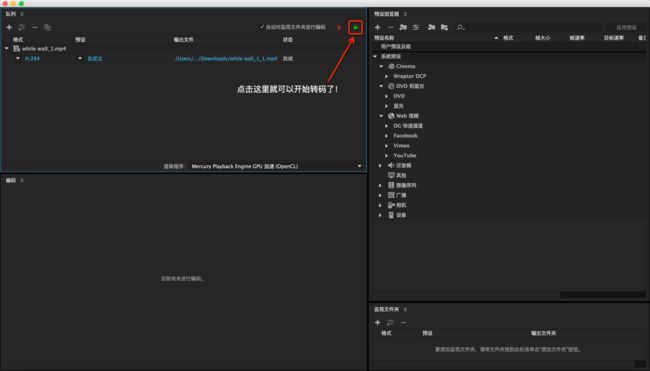Click the export presets icon
Screen dimensions: 650x371
(444, 27)
